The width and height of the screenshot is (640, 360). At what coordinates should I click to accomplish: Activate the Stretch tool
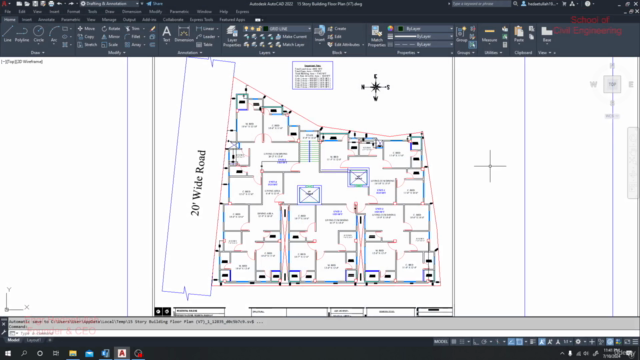point(87,45)
